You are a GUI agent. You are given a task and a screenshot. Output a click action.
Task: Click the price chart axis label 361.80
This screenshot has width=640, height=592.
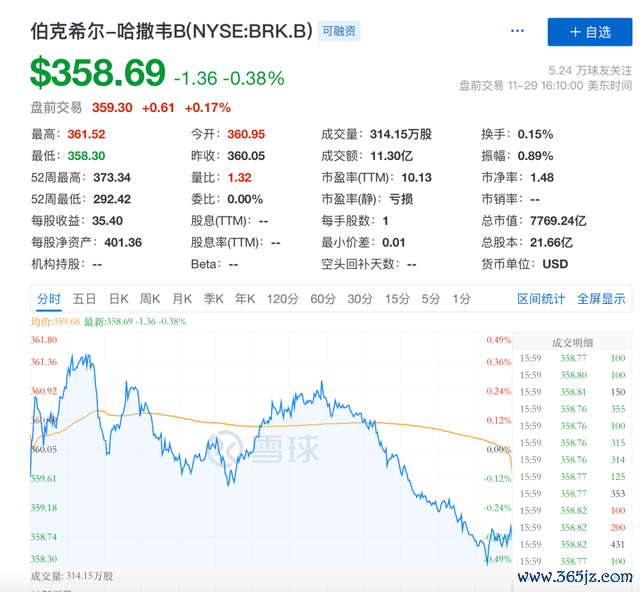tap(44, 340)
